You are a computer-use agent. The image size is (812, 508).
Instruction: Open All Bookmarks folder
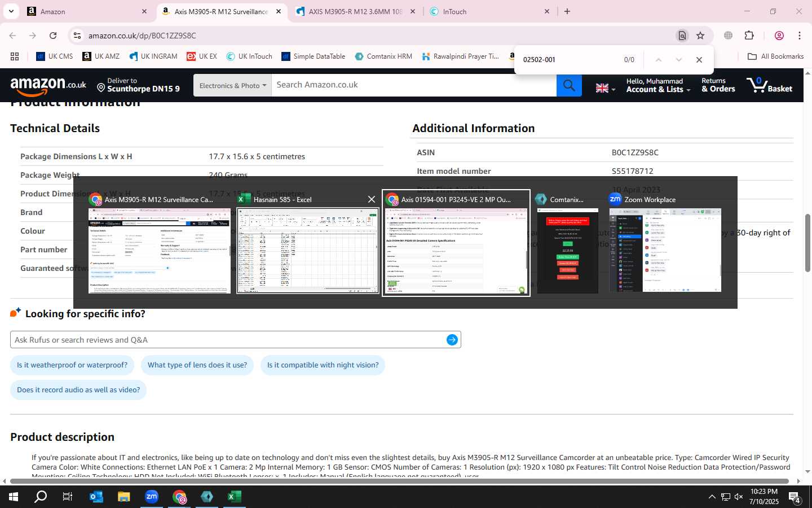click(775, 56)
